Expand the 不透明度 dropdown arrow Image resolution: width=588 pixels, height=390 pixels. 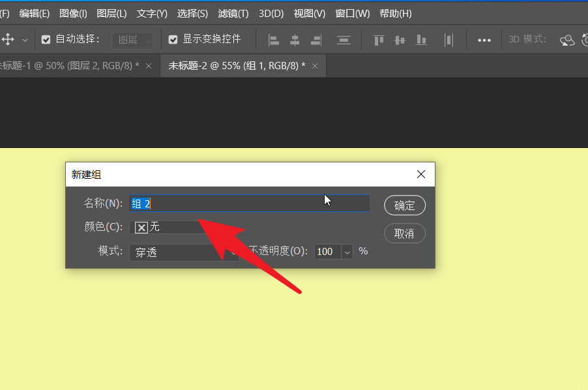[x=347, y=252]
